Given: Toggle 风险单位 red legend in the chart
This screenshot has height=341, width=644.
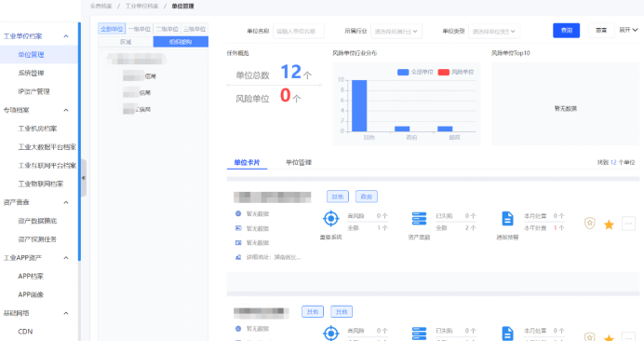Looking at the screenshot, I should 456,72.
